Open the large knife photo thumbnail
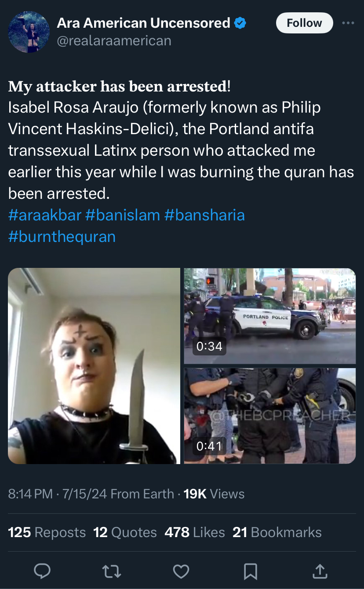Image resolution: width=364 pixels, height=589 pixels. [94, 366]
